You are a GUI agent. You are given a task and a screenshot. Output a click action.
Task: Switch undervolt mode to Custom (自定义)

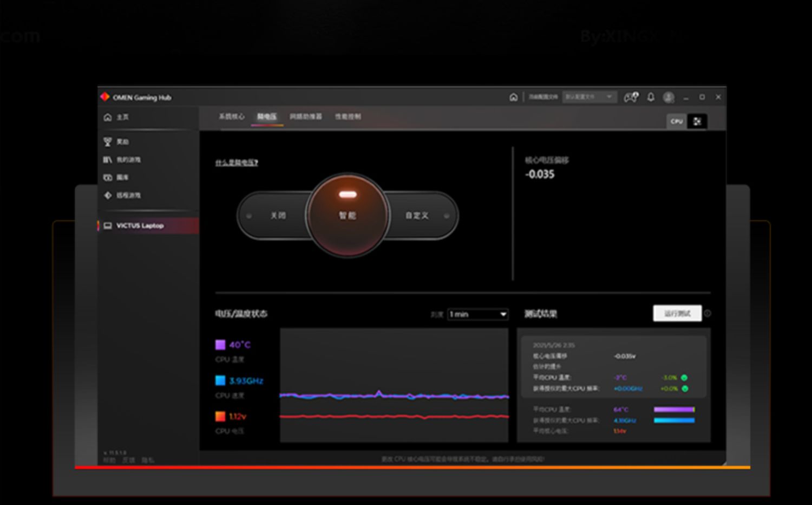[x=417, y=216]
